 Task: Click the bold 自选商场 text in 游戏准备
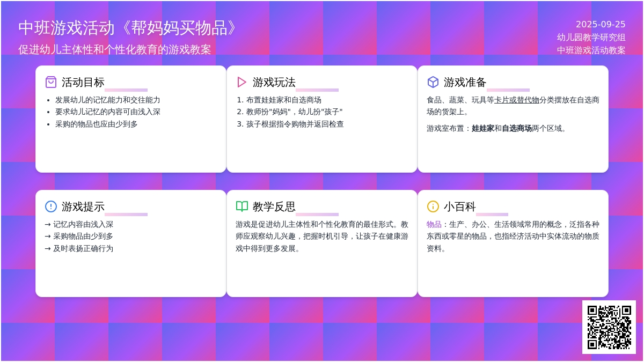pos(516,128)
